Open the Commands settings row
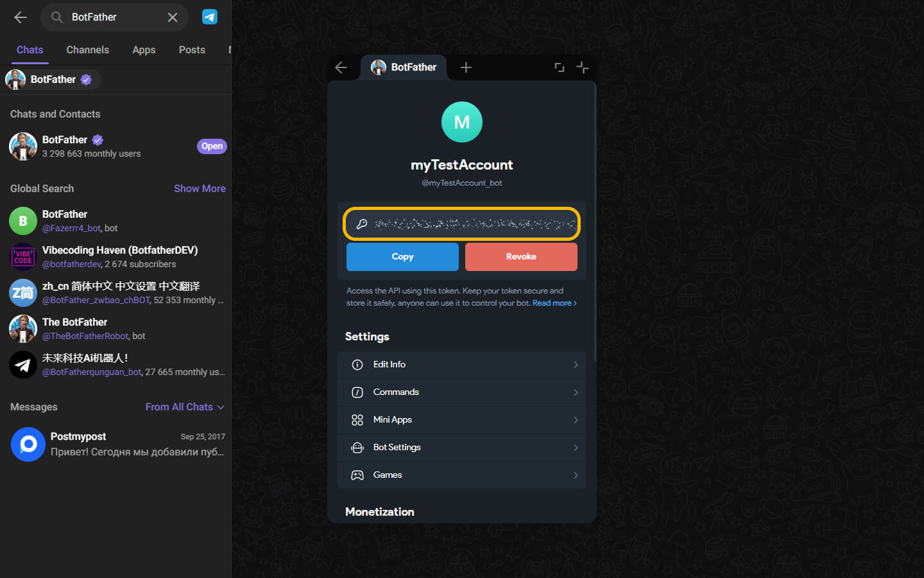Viewport: 924px width, 578px height. pos(462,392)
